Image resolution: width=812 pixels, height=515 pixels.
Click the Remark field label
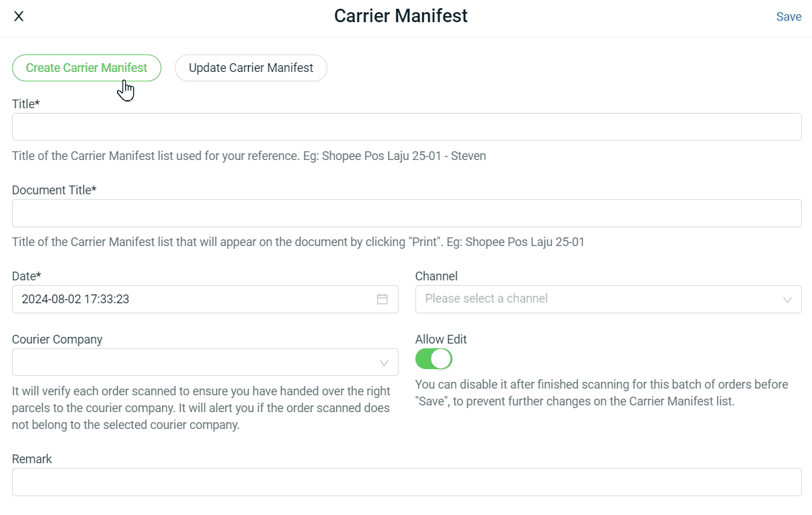32,459
